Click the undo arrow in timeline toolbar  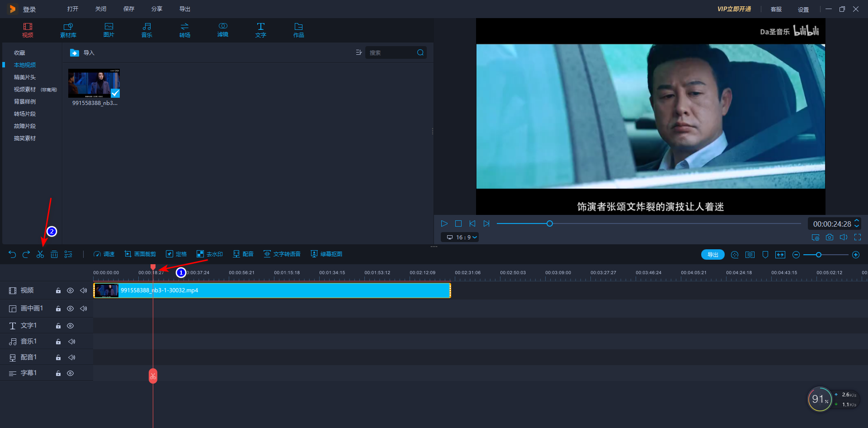pyautogui.click(x=12, y=254)
